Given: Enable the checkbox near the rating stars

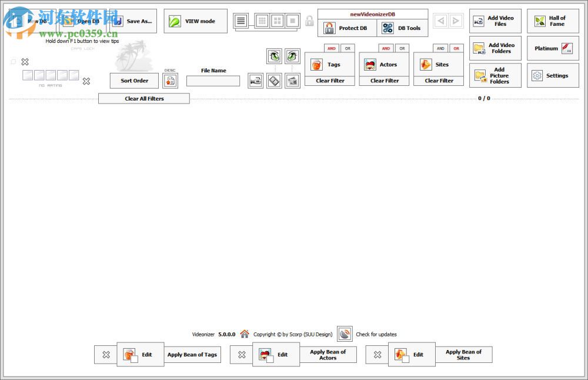Looking at the screenshot, I should click(13, 61).
